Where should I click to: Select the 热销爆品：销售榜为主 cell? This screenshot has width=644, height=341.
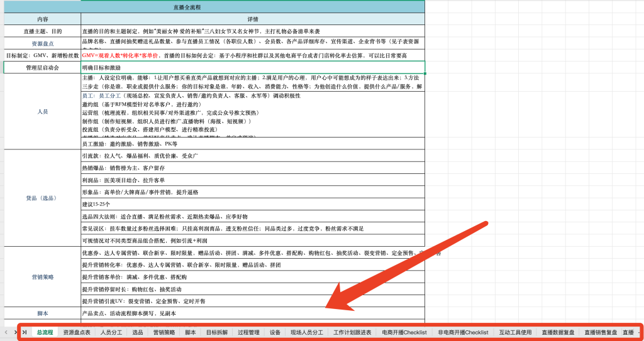click(x=253, y=168)
